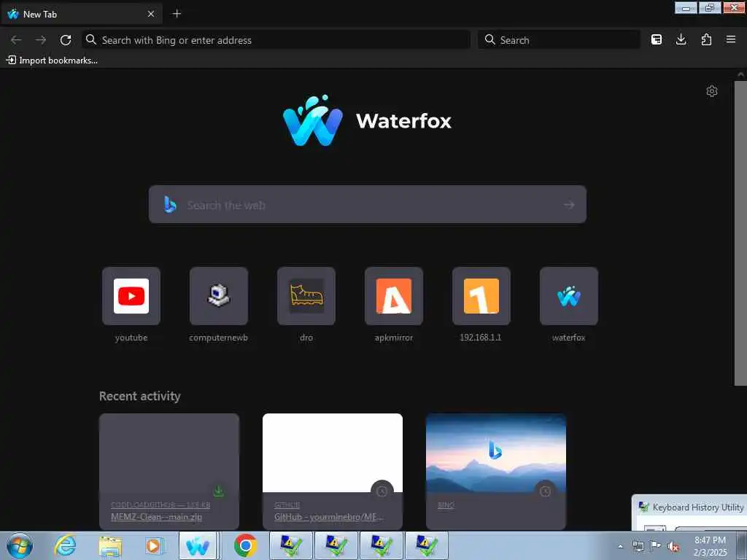Click the Action Center flag icon
Viewport: 747px width, 560px height.
656,545
